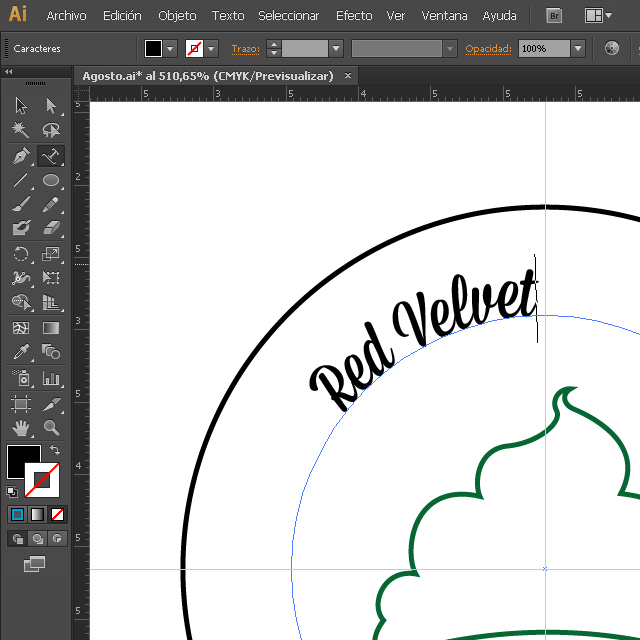The width and height of the screenshot is (640, 640).
Task: Select the Pencil tool
Action: [x=51, y=204]
